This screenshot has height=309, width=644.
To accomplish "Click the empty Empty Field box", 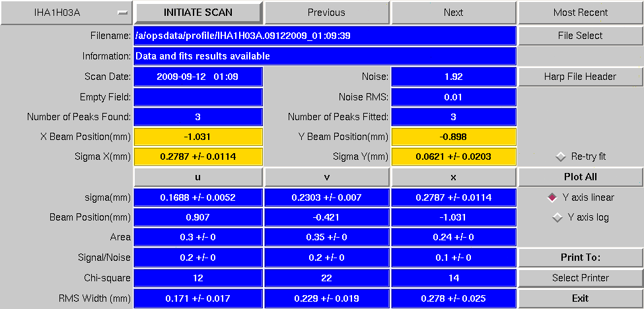I will [198, 97].
